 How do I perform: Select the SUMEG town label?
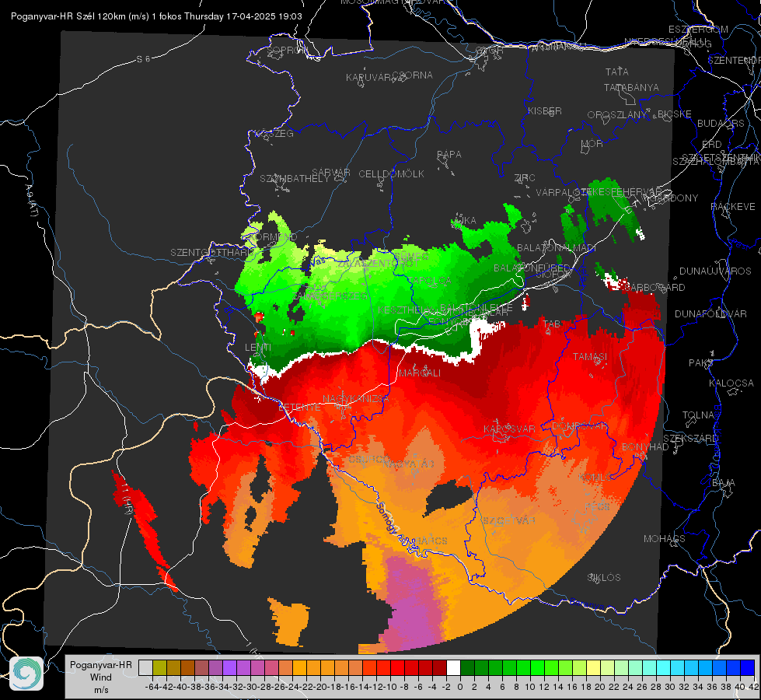tap(411, 256)
